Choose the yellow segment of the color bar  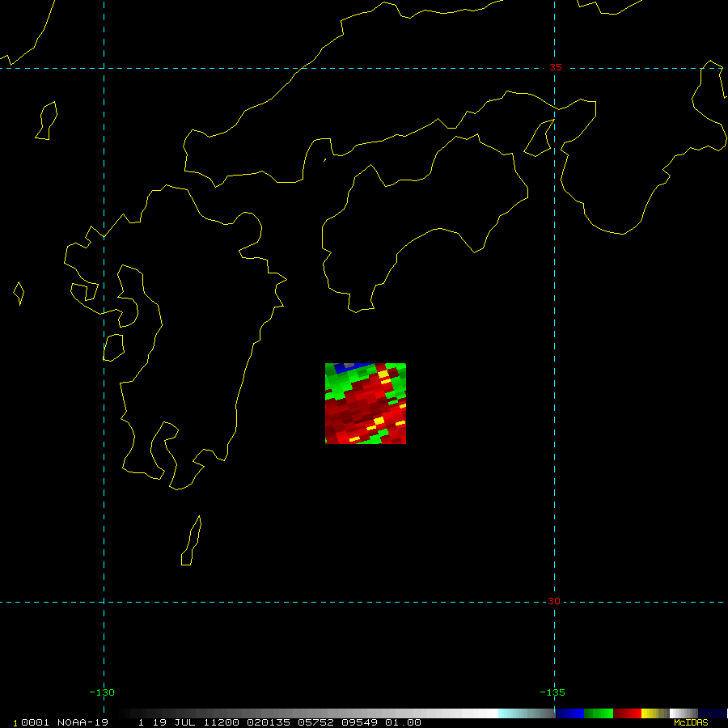click(x=650, y=713)
